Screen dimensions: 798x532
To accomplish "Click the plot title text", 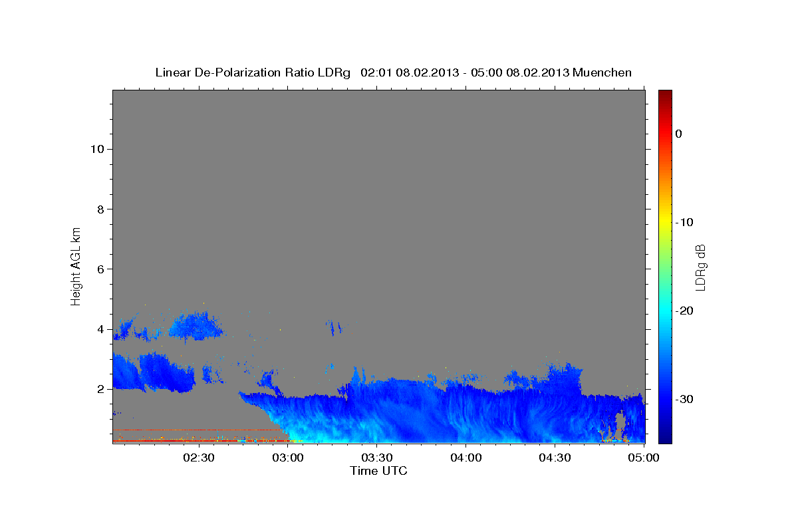I will pyautogui.click(x=393, y=72).
